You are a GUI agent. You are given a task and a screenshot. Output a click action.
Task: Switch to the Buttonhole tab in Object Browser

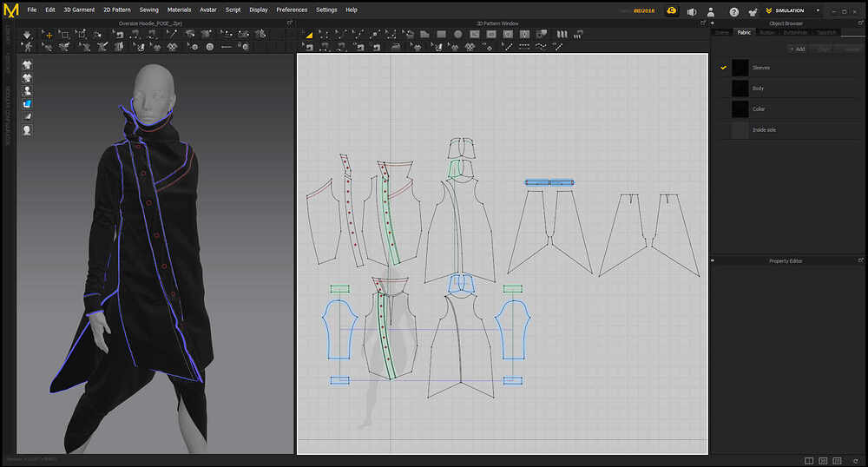[x=795, y=33]
